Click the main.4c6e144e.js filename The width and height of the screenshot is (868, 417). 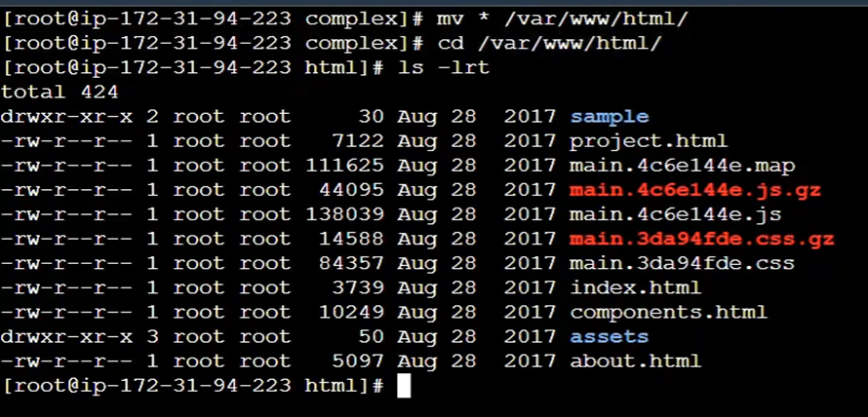[x=675, y=214]
